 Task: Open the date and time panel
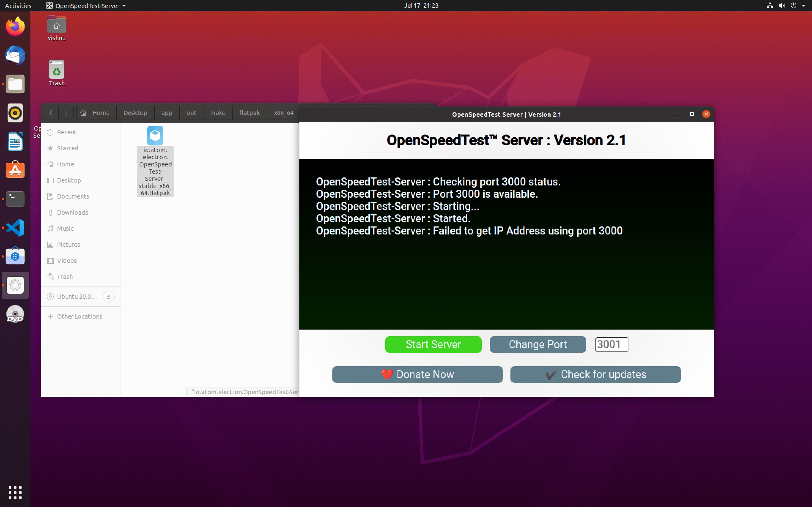pos(421,6)
